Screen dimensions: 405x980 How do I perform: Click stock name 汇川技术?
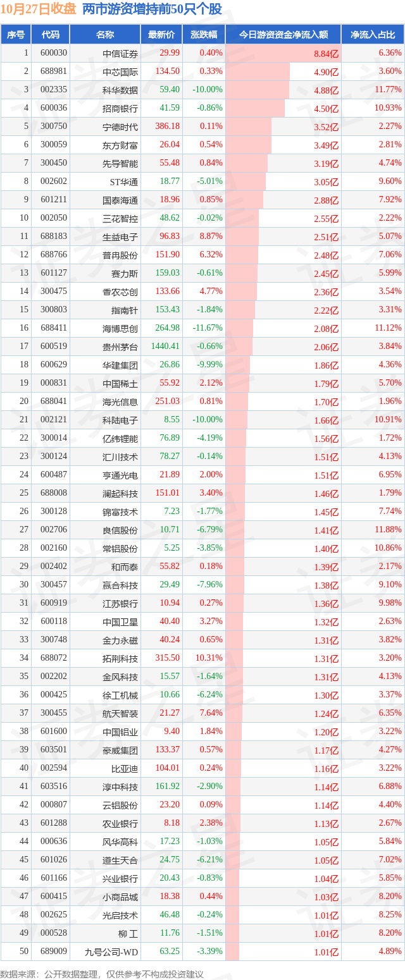pyautogui.click(x=120, y=456)
